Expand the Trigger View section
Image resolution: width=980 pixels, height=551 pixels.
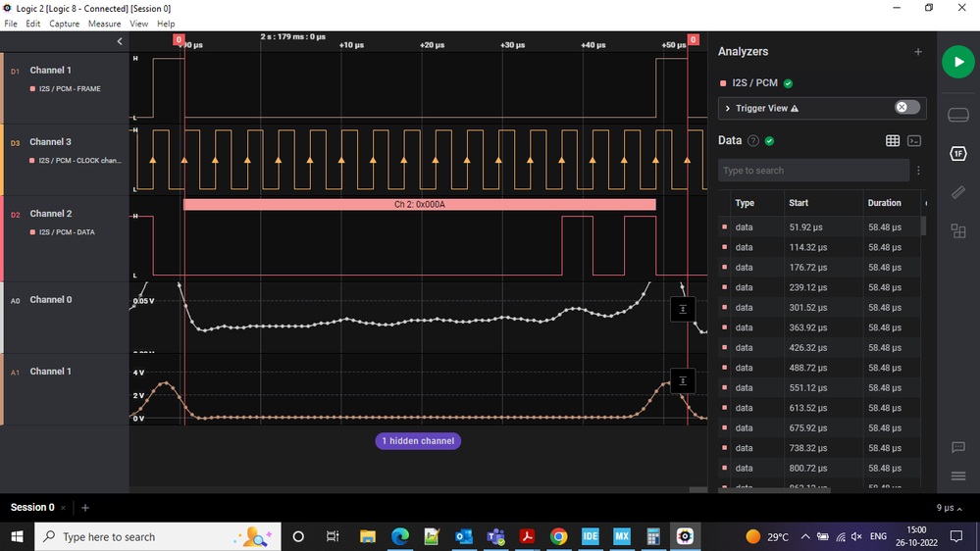[x=728, y=108]
